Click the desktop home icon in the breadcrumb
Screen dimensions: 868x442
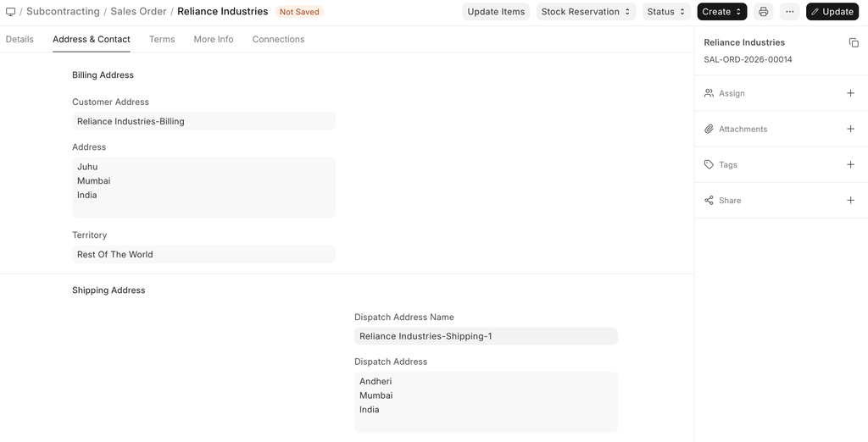point(11,12)
